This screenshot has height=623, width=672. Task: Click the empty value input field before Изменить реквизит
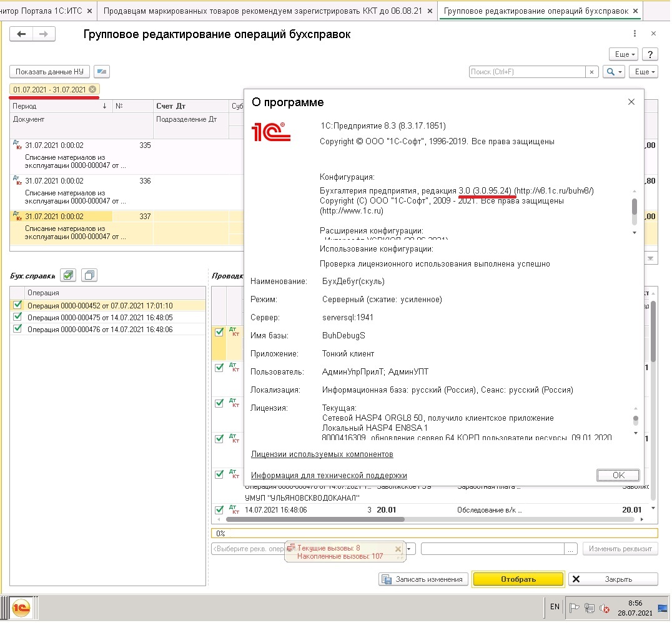492,549
